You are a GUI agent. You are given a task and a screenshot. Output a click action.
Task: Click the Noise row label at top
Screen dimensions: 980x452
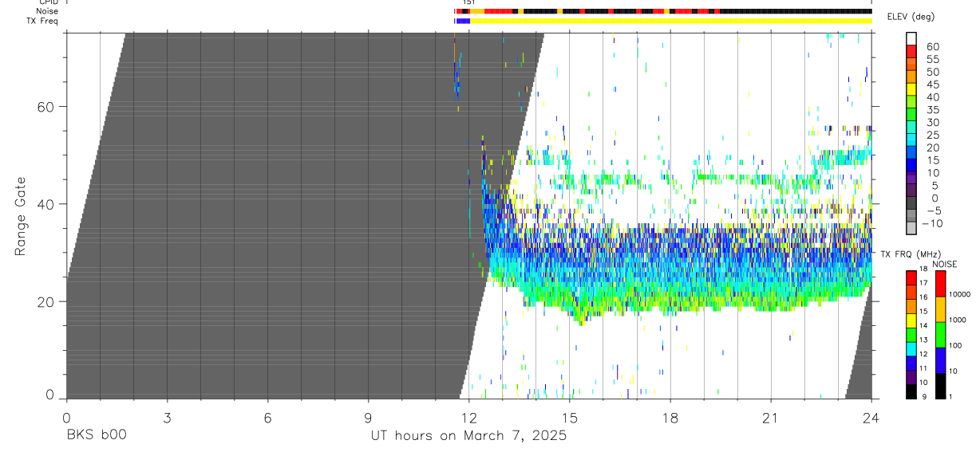tap(48, 11)
